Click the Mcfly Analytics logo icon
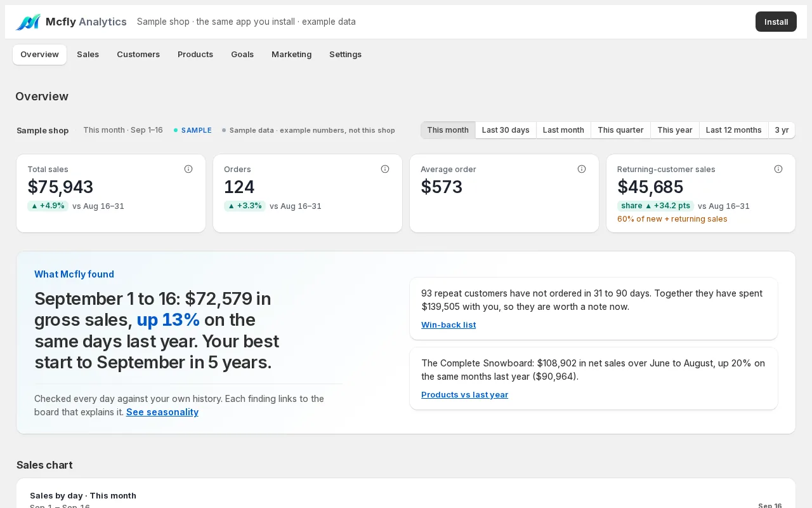Screen dimensions: 812x508 coord(28,22)
